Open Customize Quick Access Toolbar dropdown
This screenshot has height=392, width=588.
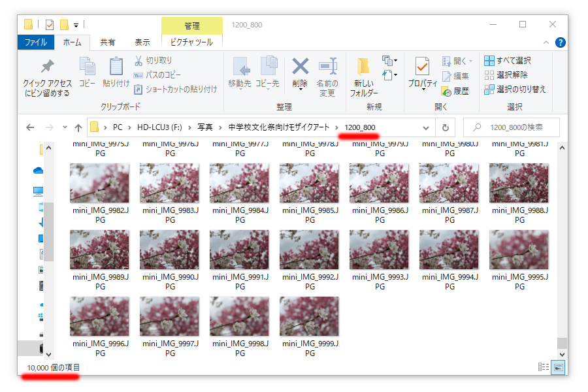pyautogui.click(x=76, y=25)
